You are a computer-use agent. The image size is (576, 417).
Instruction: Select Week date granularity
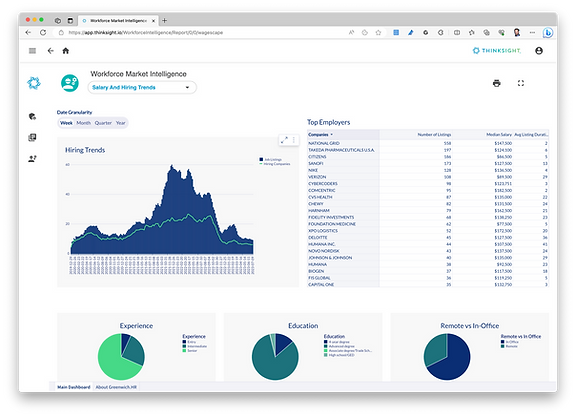pyautogui.click(x=66, y=123)
